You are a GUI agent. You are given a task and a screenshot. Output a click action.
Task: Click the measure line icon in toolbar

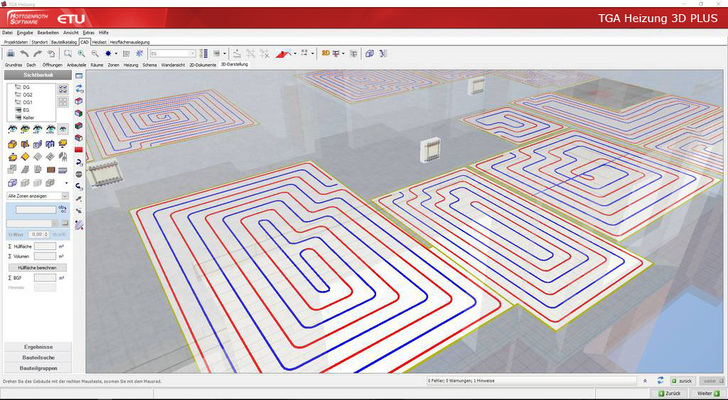[x=237, y=53]
